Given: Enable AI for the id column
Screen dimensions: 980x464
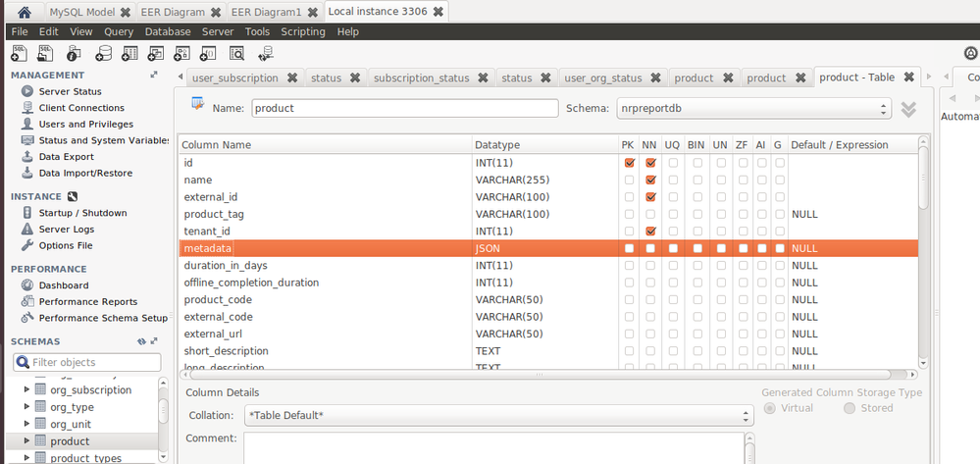Looking at the screenshot, I should click(762, 163).
